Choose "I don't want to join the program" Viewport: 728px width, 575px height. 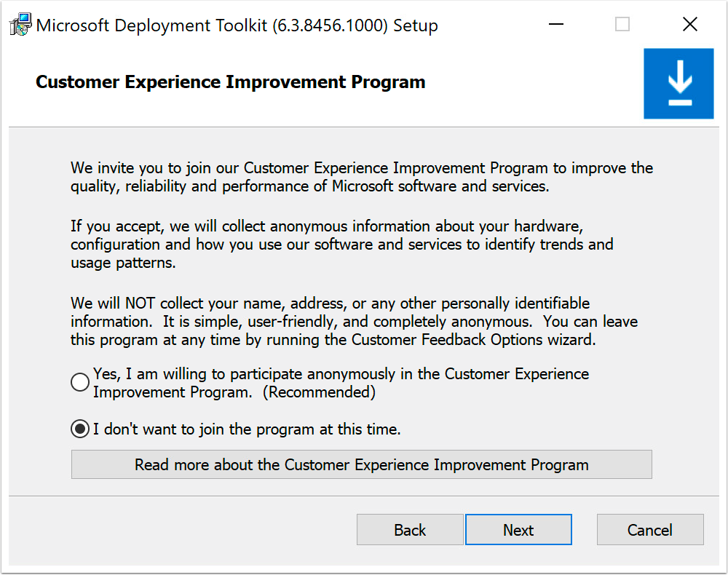pyautogui.click(x=79, y=429)
